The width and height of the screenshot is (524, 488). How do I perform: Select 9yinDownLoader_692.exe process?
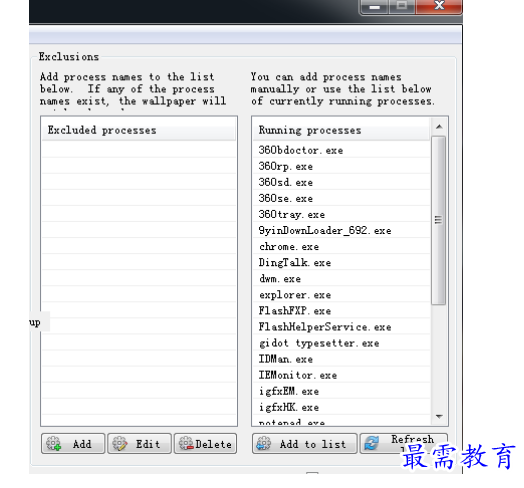coord(342,230)
